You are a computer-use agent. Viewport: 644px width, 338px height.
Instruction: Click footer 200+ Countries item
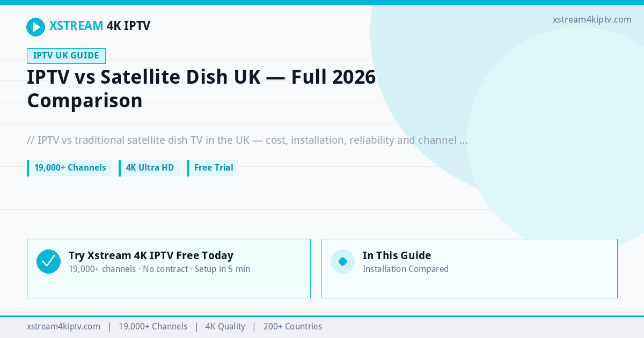pos(292,326)
